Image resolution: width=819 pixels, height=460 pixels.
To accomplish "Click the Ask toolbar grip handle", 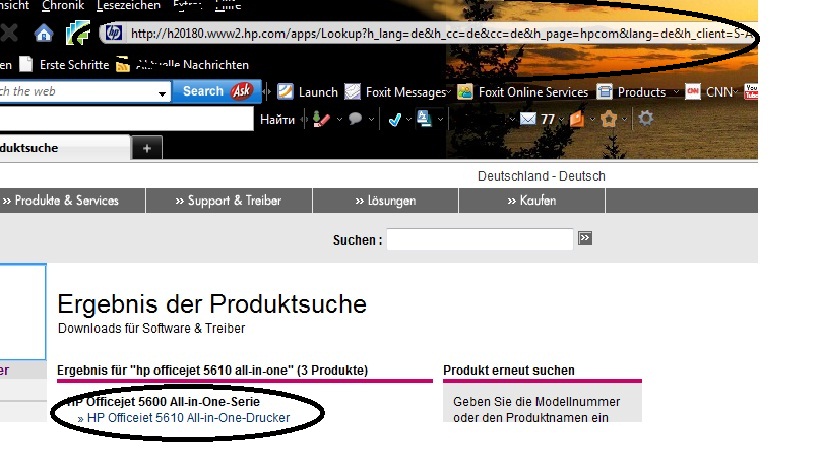I will (x=267, y=92).
